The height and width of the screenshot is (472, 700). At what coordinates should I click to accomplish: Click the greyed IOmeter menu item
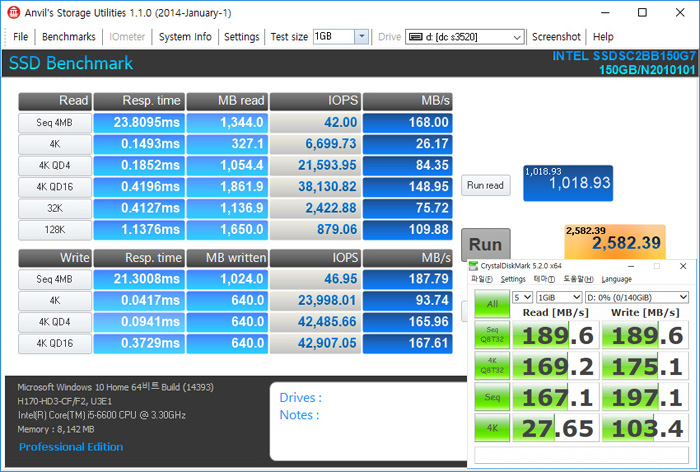(x=127, y=37)
